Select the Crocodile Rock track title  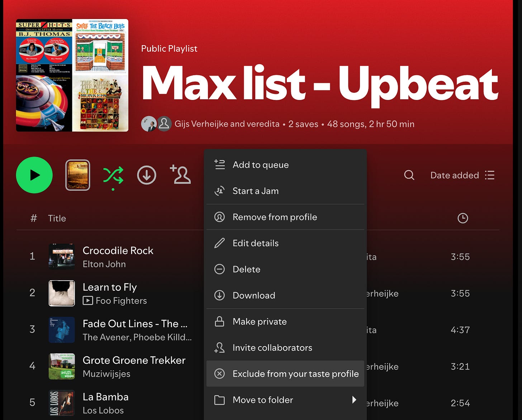tap(118, 250)
